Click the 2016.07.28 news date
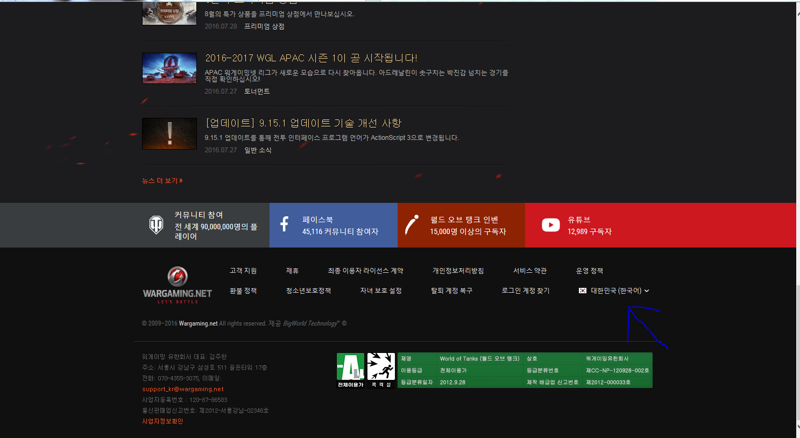 click(220, 27)
